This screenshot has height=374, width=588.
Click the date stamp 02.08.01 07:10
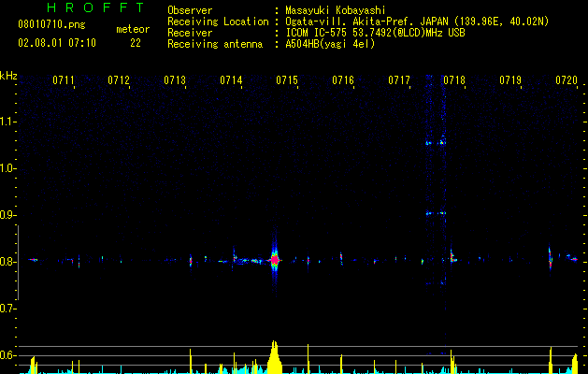(57, 43)
